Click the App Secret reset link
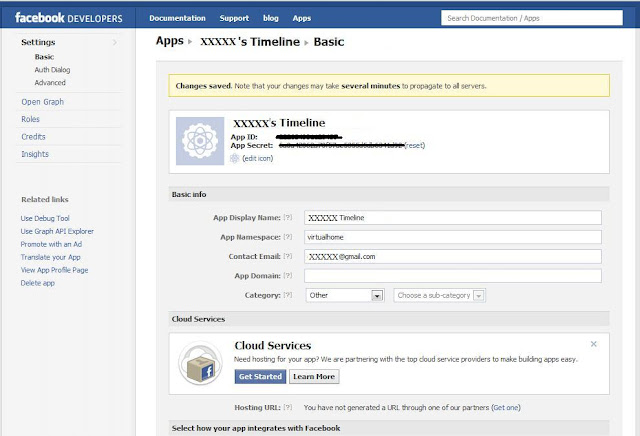Viewport: 640px width, 436px height. 414,145
